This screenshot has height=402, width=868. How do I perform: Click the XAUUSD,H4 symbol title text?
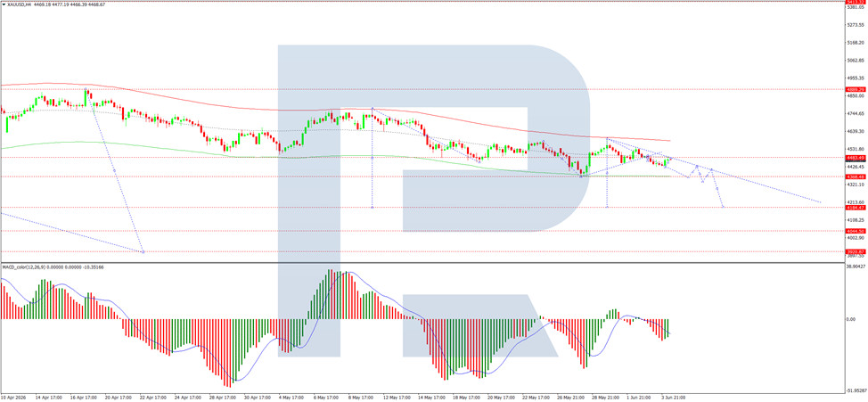click(18, 5)
